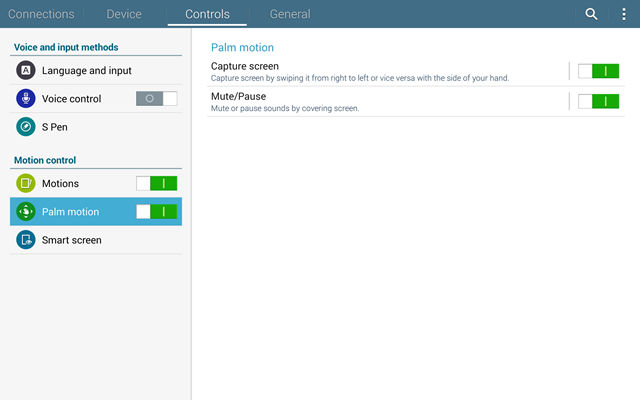
Task: Click the Smart screen icon
Action: click(26, 240)
